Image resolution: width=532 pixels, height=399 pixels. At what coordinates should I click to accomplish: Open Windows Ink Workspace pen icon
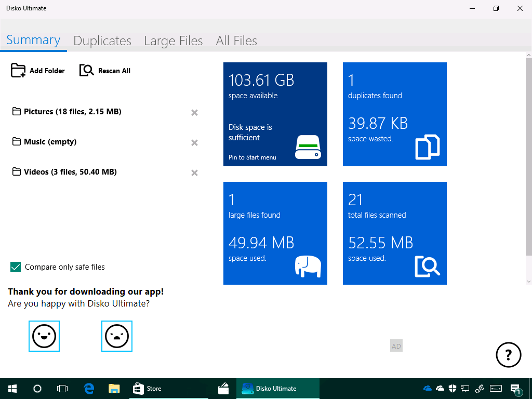[480, 389]
